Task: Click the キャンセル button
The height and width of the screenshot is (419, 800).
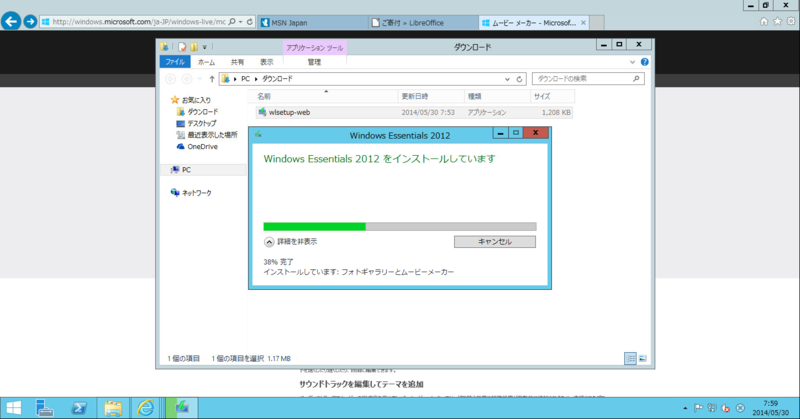Action: point(495,241)
